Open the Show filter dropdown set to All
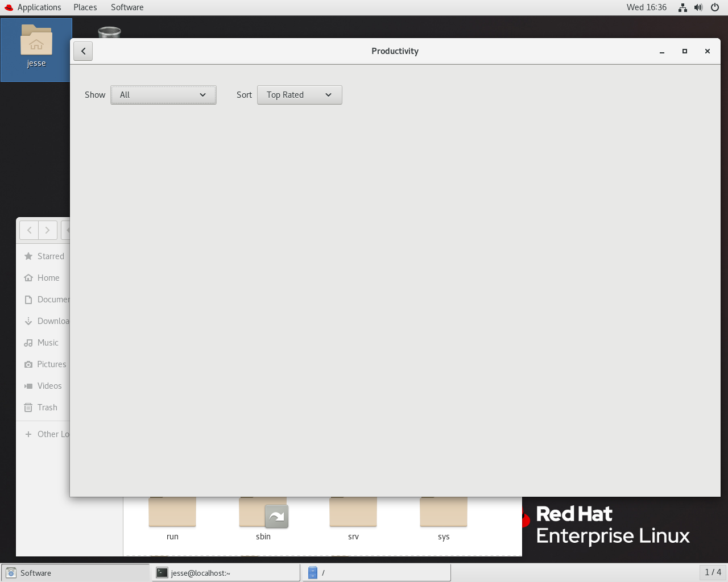The image size is (728, 582). tap(163, 95)
